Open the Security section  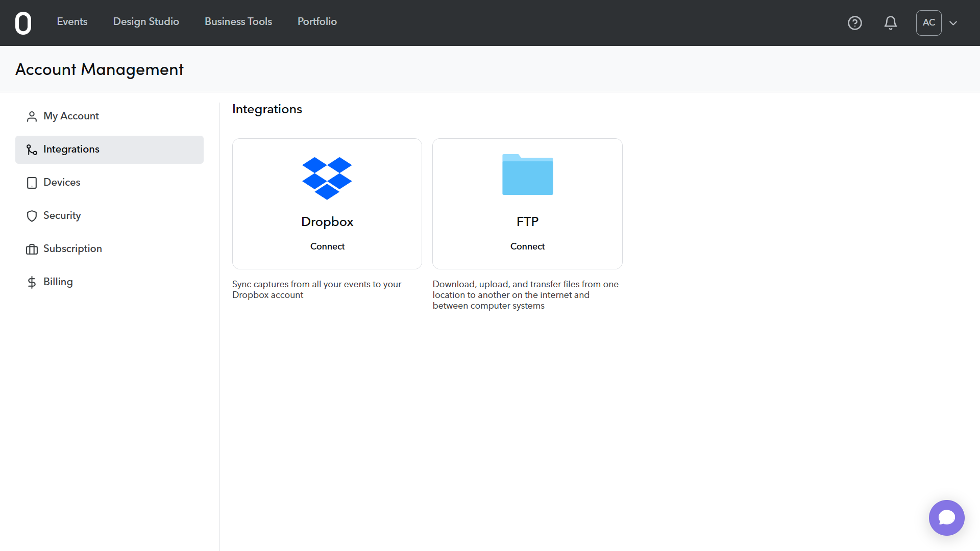[109, 216]
